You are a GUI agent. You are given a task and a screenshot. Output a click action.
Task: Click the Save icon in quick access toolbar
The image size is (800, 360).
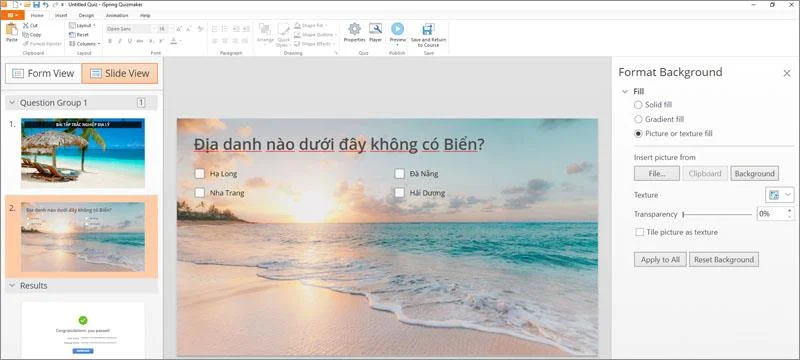tap(36, 5)
